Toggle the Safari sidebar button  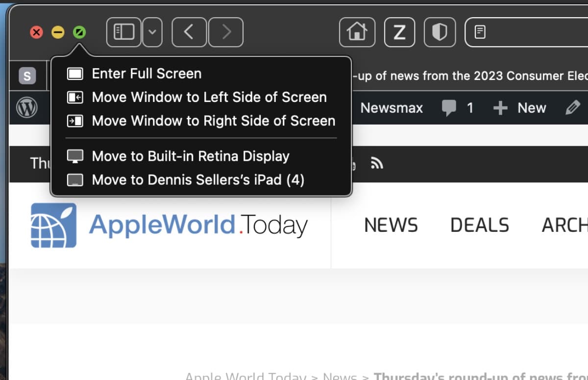coord(124,32)
